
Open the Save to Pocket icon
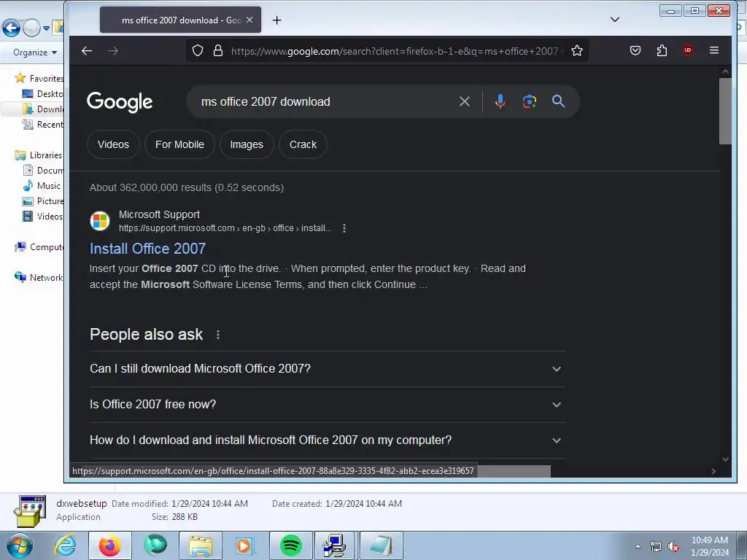tap(635, 50)
